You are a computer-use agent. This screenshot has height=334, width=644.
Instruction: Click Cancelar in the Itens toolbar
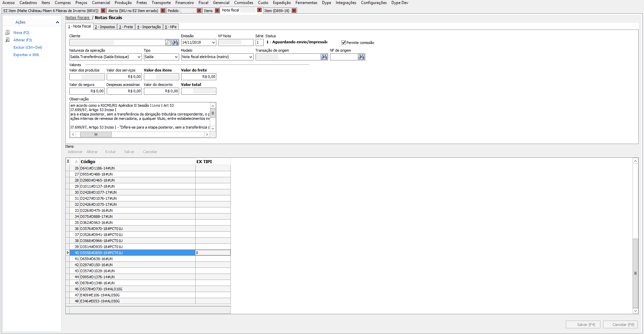click(x=150, y=152)
